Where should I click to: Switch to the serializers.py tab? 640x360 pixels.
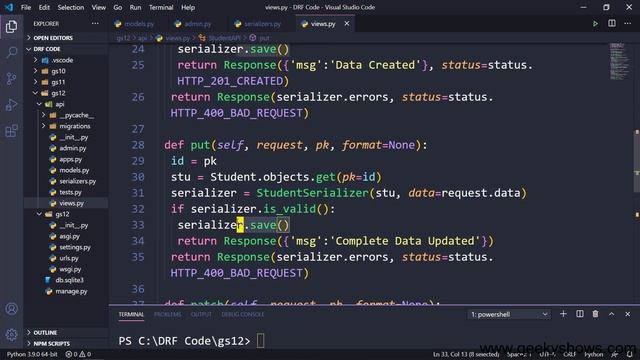click(x=262, y=24)
